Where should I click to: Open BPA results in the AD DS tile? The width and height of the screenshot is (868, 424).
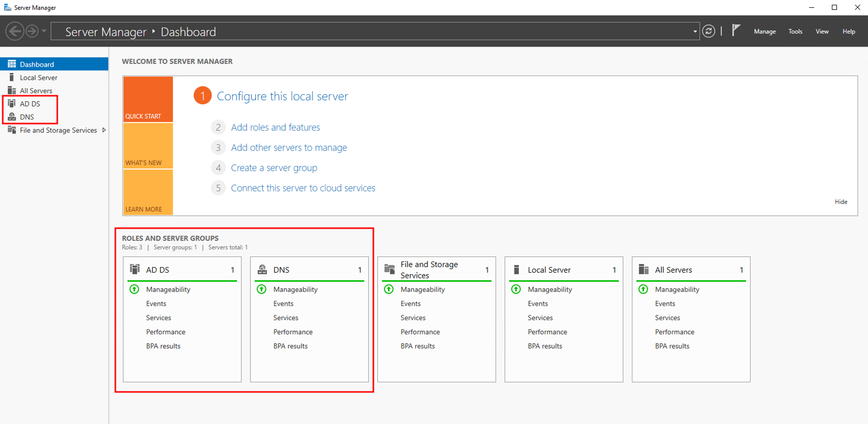point(163,346)
